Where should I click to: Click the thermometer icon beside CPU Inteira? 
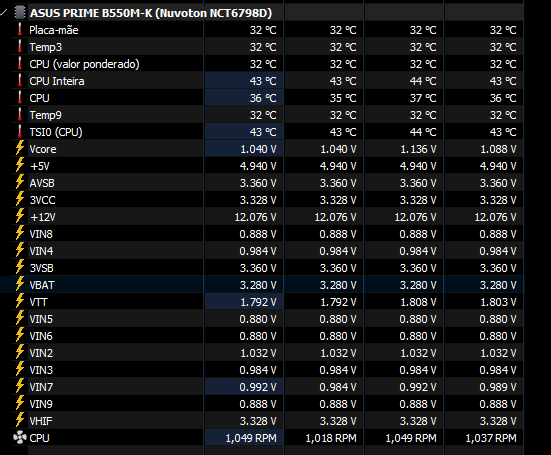pos(20,81)
